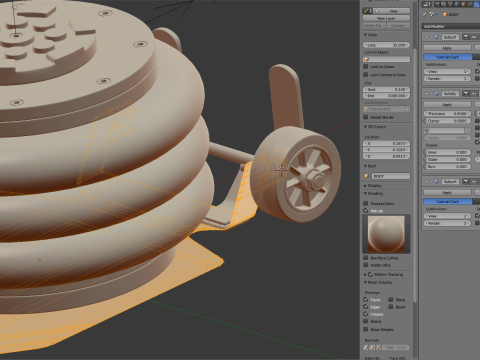Image resolution: width=480 pixels, height=360 pixels.
Task: Toggle viewport visibility of the first Subsurf modifier
Action: pyautogui.click(x=474, y=37)
